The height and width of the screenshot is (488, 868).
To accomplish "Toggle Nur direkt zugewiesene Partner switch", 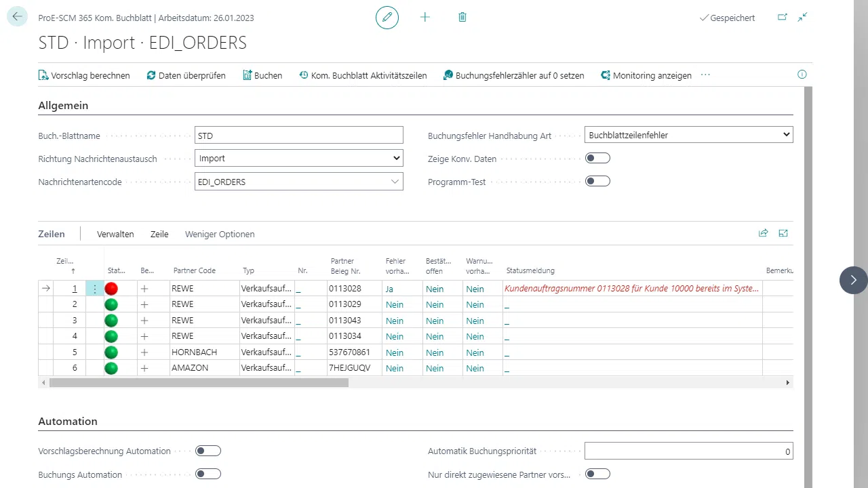I will point(597,474).
